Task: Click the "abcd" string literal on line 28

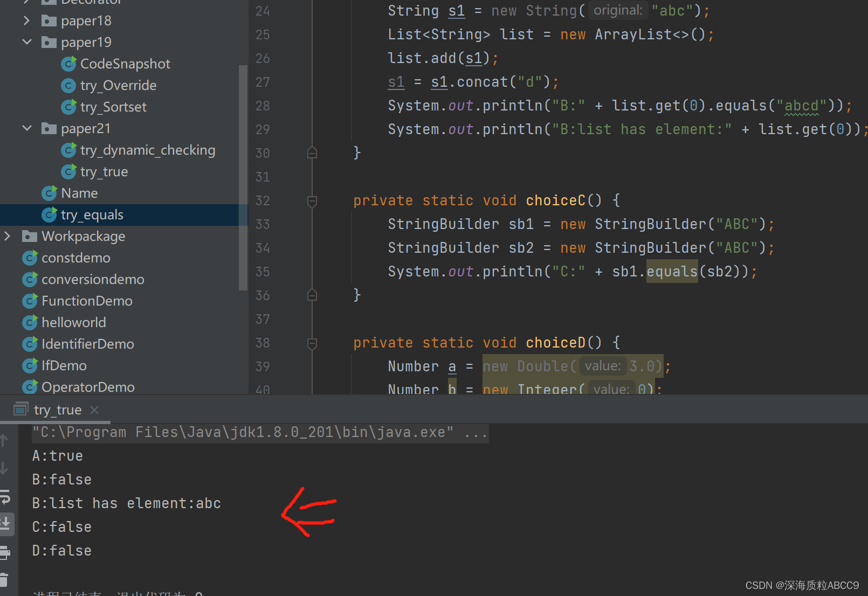Action: pos(801,106)
